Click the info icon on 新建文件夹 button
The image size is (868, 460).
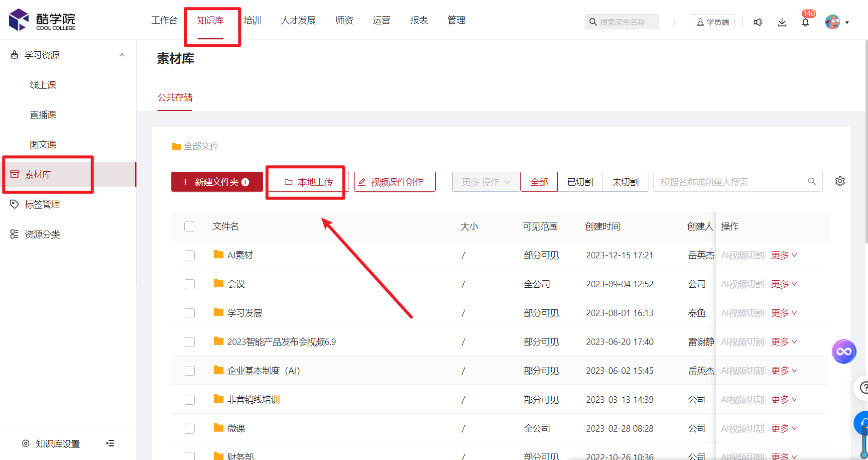point(246,182)
